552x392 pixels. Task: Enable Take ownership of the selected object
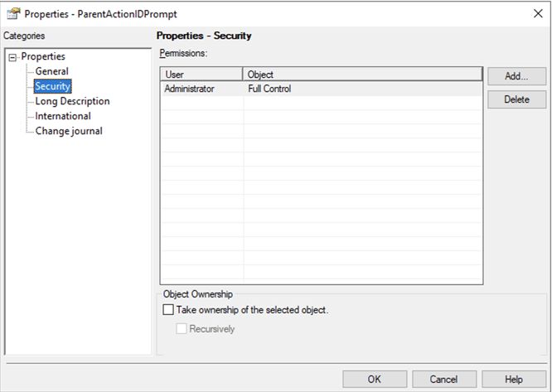[169, 310]
